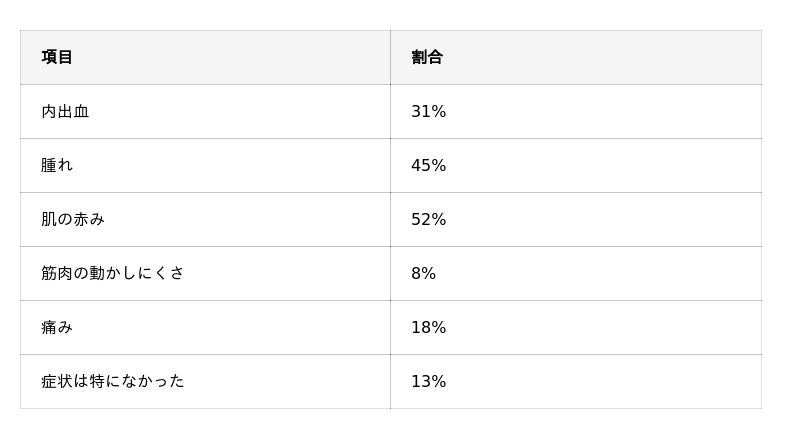The height and width of the screenshot is (439, 800).
Task: Click the 肌の赤み item cell
Action: (73, 220)
